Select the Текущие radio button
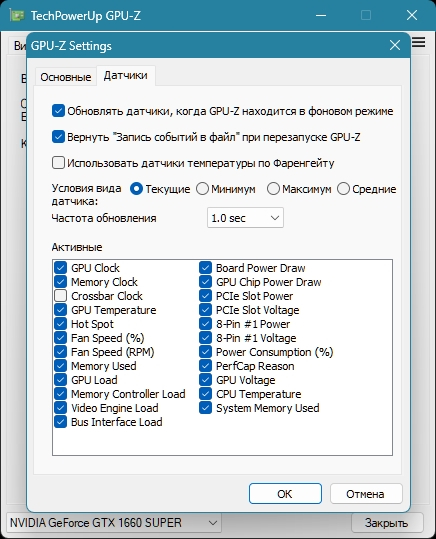436x539 pixels. (x=137, y=189)
